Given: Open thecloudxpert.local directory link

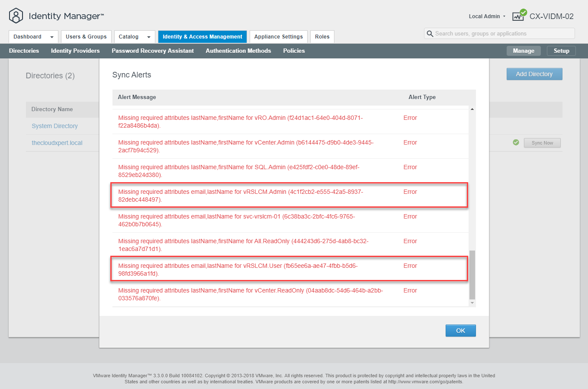Looking at the screenshot, I should click(x=57, y=143).
